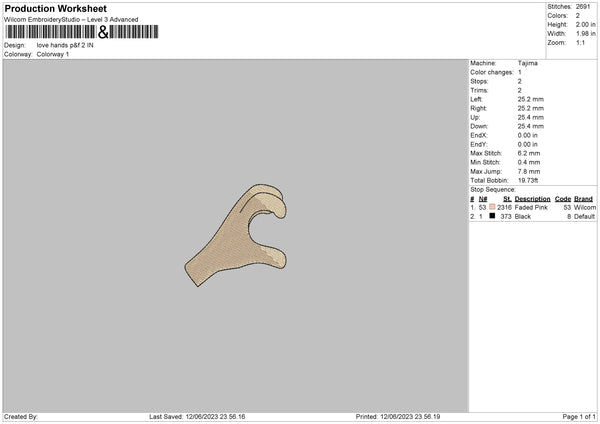The image size is (600, 424).
Task: Click the 'Page 1 of 1' footer text
Action: click(x=579, y=417)
